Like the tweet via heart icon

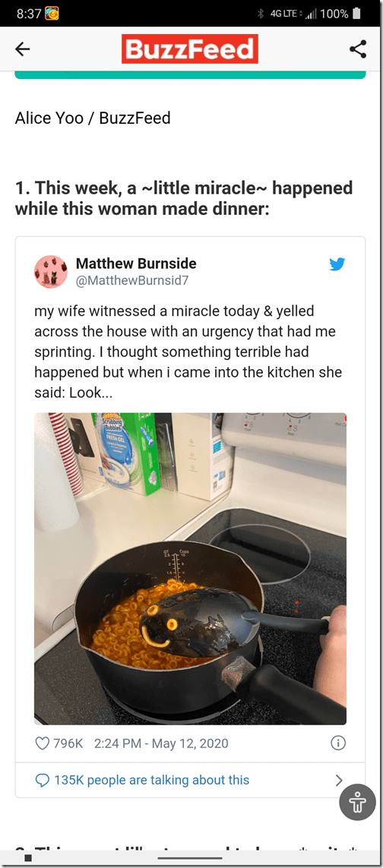click(42, 743)
